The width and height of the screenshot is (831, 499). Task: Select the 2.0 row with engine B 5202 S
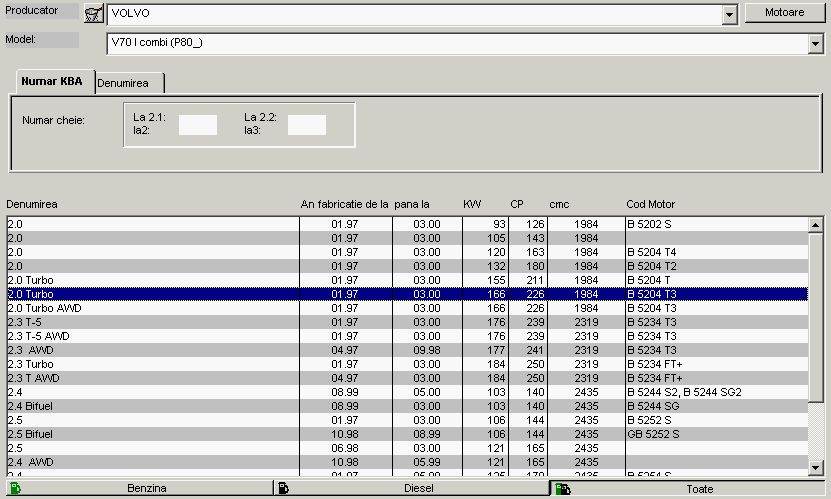coord(407,224)
